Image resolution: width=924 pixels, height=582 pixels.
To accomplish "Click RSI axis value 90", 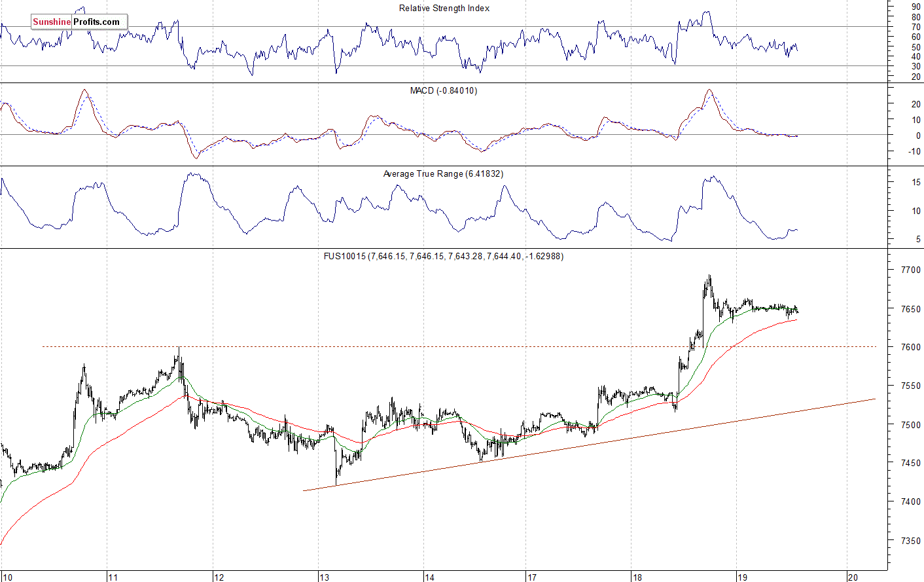I will (x=915, y=7).
